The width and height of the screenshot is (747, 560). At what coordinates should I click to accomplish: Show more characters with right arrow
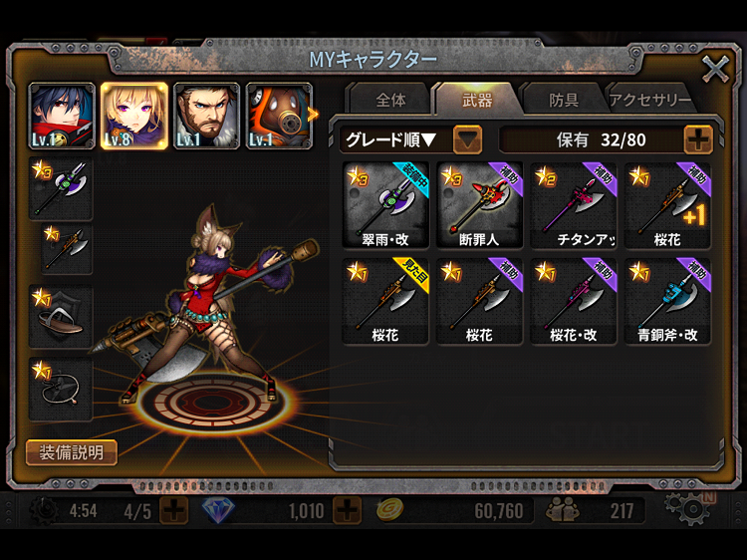313,115
